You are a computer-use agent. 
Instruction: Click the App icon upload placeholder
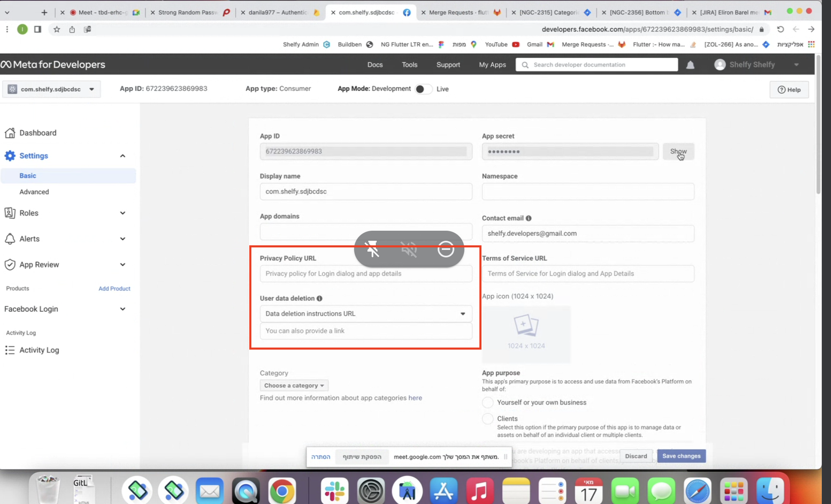pyautogui.click(x=526, y=334)
